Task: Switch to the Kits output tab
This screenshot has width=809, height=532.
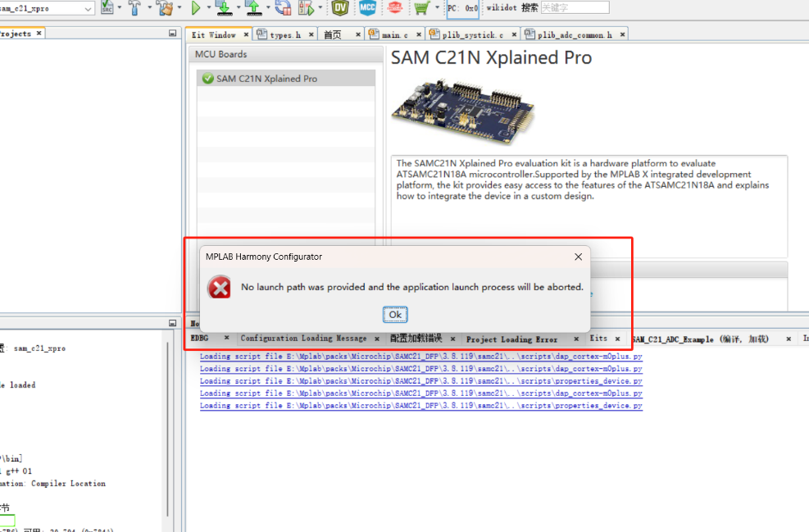Action: pos(598,339)
